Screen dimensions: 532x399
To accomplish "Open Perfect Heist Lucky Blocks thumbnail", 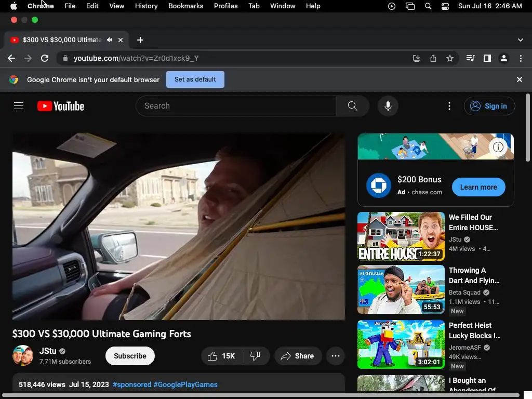I will click(401, 344).
